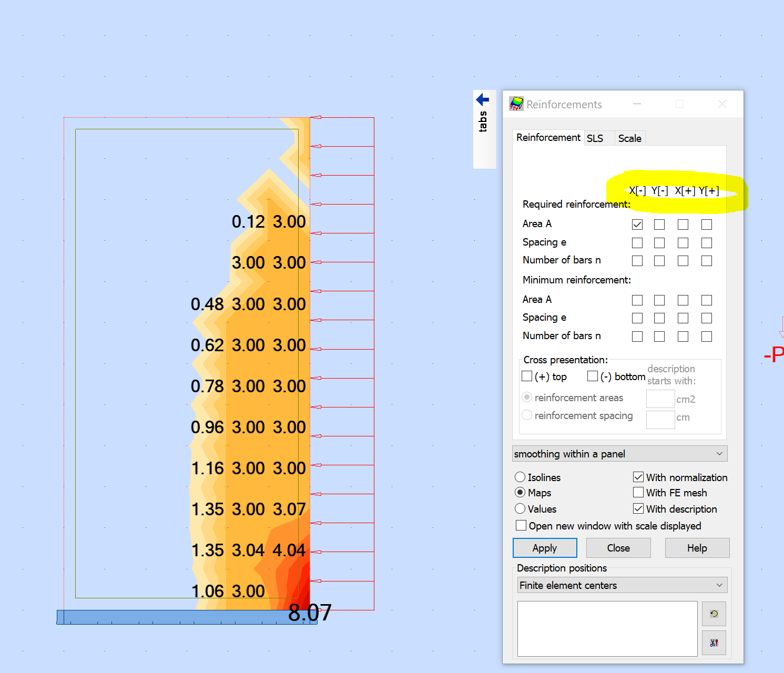The width and height of the screenshot is (784, 673).
Task: Enable the (+) top cross presentation checkbox
Action: pos(527,375)
